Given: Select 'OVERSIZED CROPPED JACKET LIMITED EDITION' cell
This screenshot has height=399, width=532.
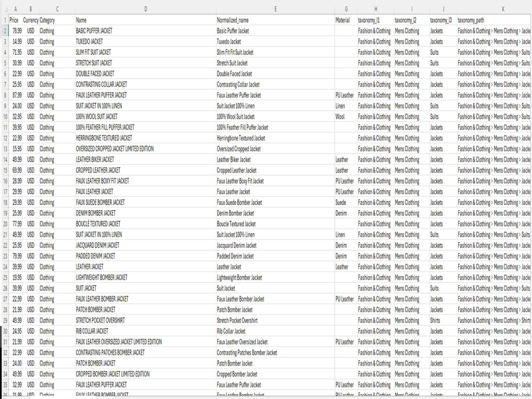Looking at the screenshot, I should pos(146,149).
